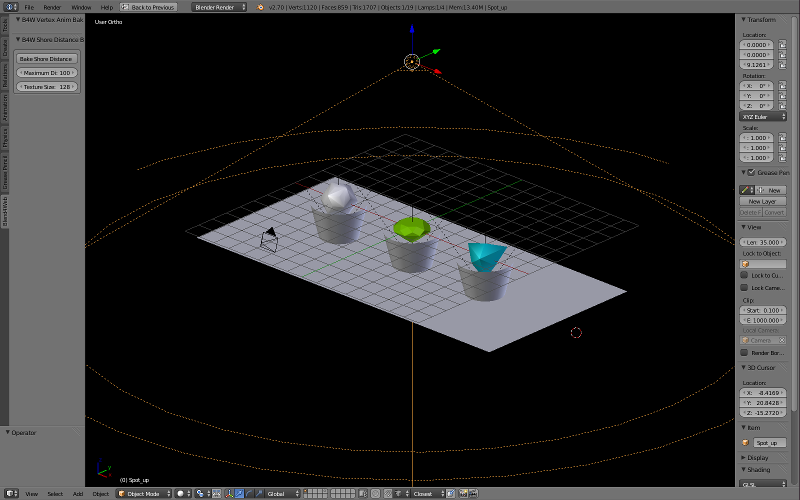Toggle the Grease Pencil checkbox
800x500 pixels.
click(752, 172)
